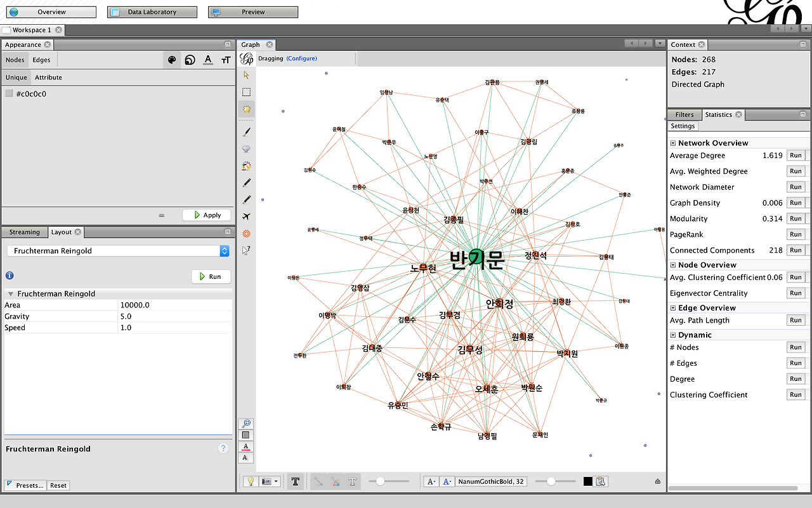Click the Layout info icon

click(x=10, y=276)
